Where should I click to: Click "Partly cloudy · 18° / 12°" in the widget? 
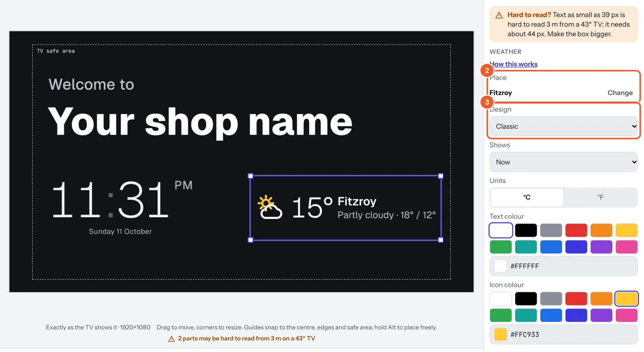point(386,215)
